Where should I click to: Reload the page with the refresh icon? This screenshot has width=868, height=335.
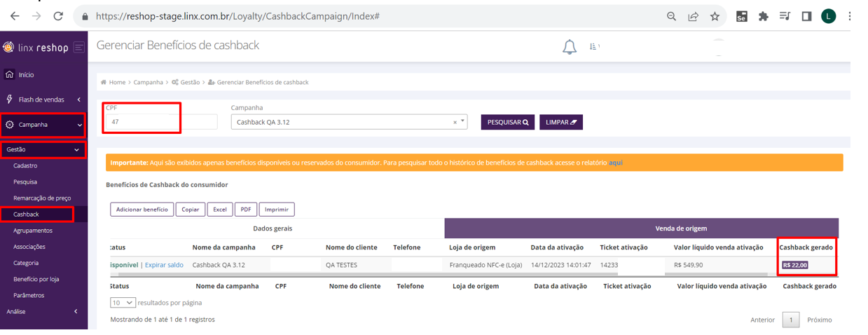[58, 16]
